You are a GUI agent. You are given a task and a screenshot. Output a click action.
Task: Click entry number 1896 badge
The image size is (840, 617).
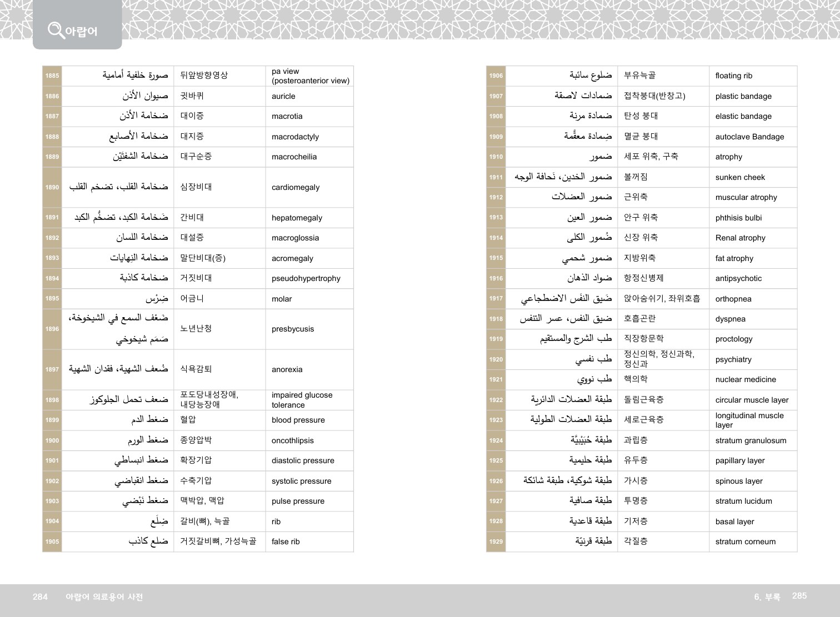coord(52,329)
